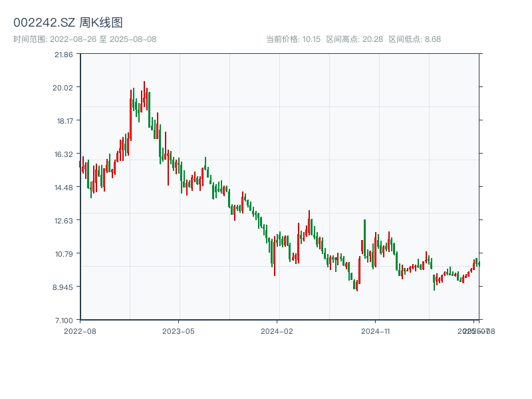Click the 18.17 price axis label
Viewport: 532px width, 399px height.
pos(64,120)
